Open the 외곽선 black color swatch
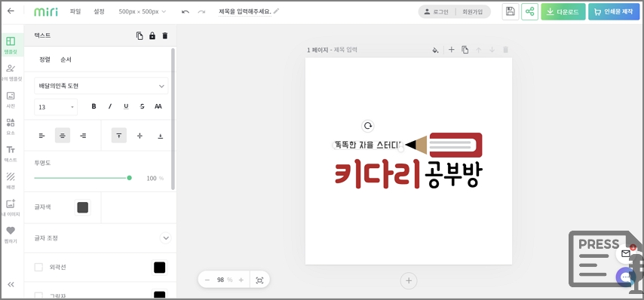The height and width of the screenshot is (300, 644). (159, 268)
